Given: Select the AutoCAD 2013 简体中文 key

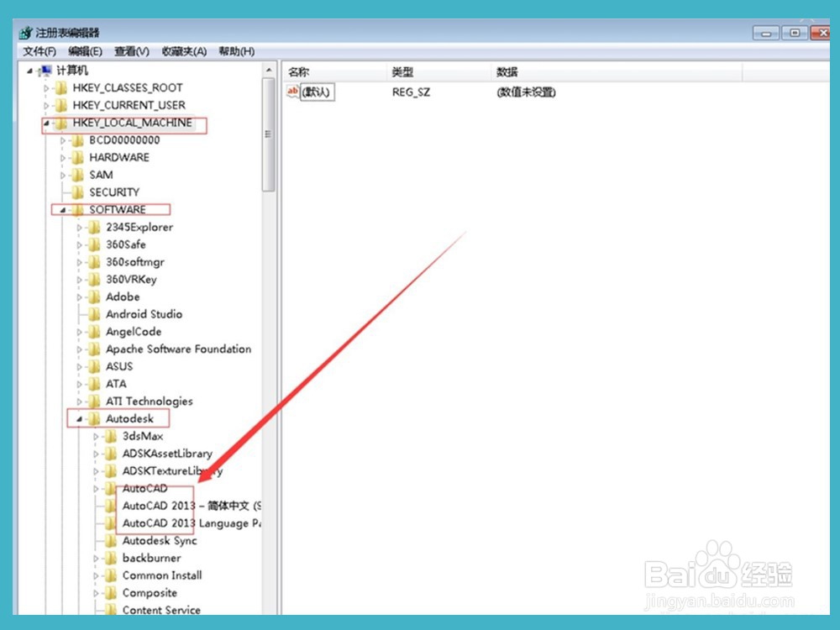Looking at the screenshot, I should tap(192, 506).
